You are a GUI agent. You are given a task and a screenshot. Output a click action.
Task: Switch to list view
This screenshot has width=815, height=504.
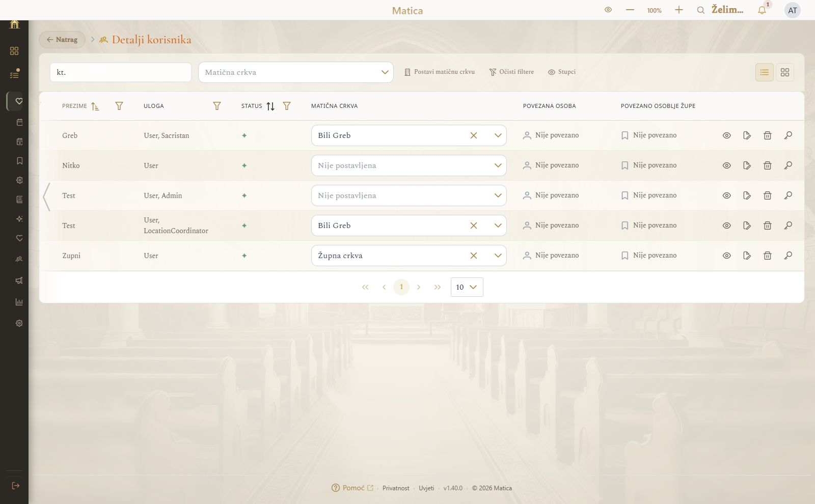pos(765,72)
